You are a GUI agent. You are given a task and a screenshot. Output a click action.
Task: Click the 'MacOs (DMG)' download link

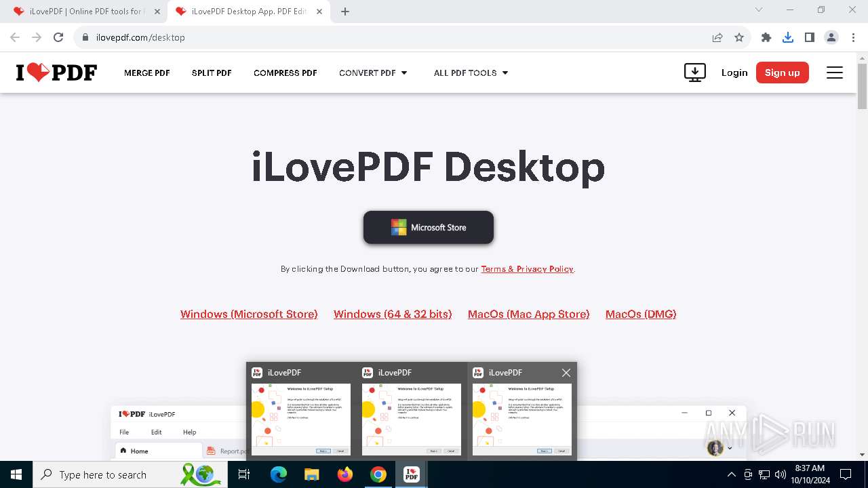tap(641, 314)
